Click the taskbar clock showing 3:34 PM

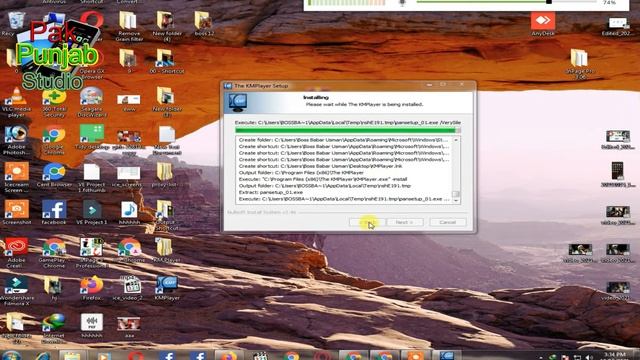pos(615,355)
